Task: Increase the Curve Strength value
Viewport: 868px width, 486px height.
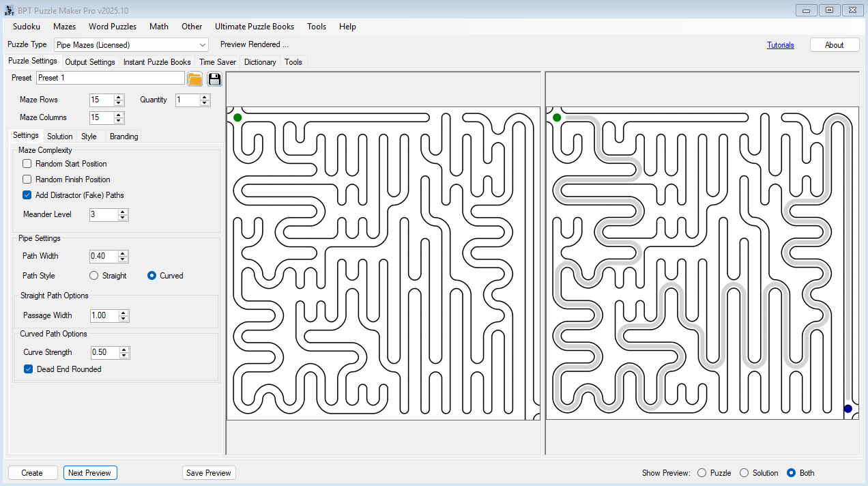Action: (x=123, y=349)
